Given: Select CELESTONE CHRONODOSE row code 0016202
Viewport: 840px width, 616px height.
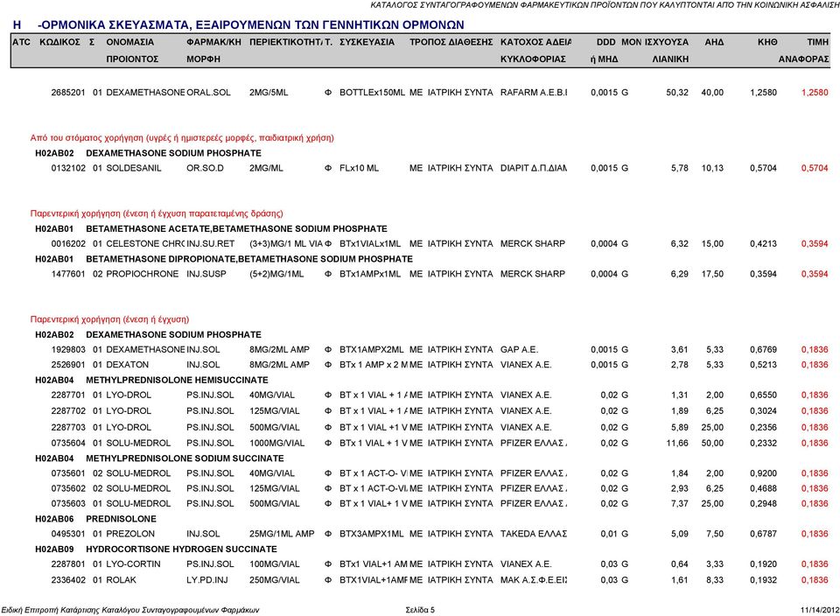Looking at the screenshot, I should pyautogui.click(x=68, y=243).
